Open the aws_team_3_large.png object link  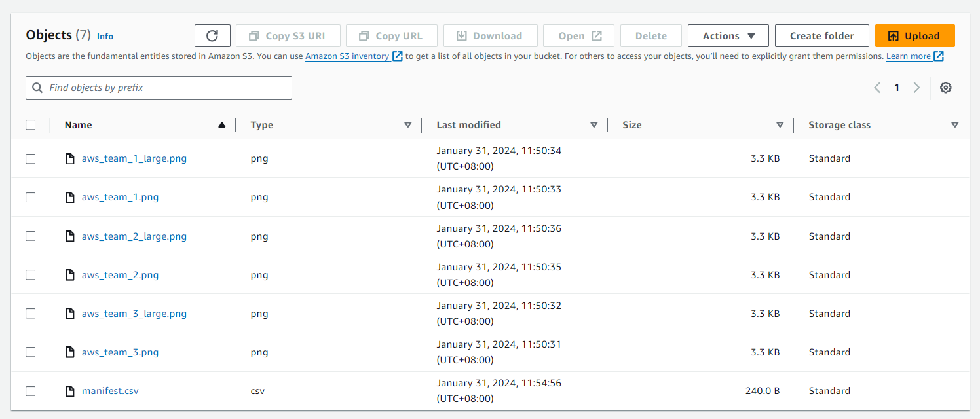134,314
